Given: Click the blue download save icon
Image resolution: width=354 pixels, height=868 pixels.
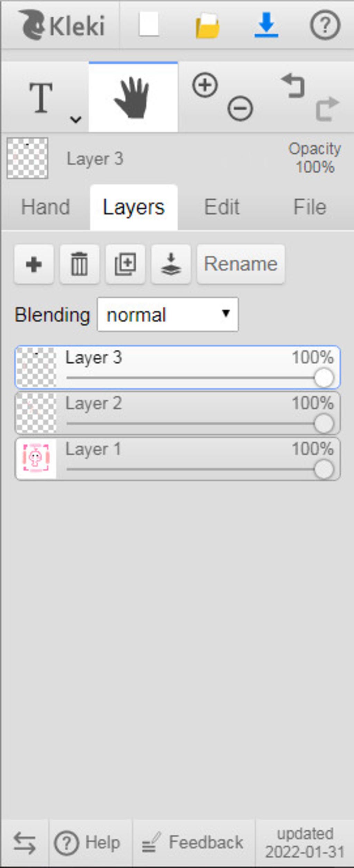Looking at the screenshot, I should click(x=266, y=25).
